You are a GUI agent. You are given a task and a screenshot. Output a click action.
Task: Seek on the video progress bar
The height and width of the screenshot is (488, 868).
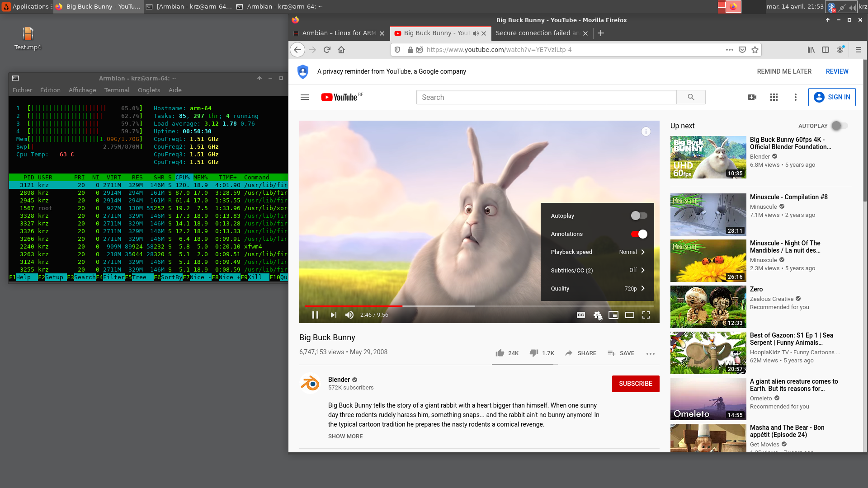pos(479,306)
